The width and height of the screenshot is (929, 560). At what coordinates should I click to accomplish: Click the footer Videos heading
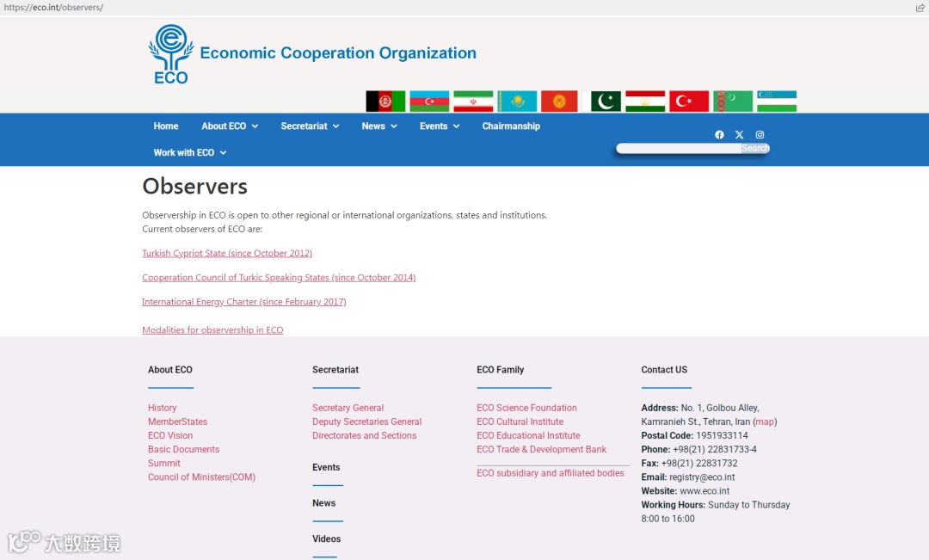click(327, 538)
